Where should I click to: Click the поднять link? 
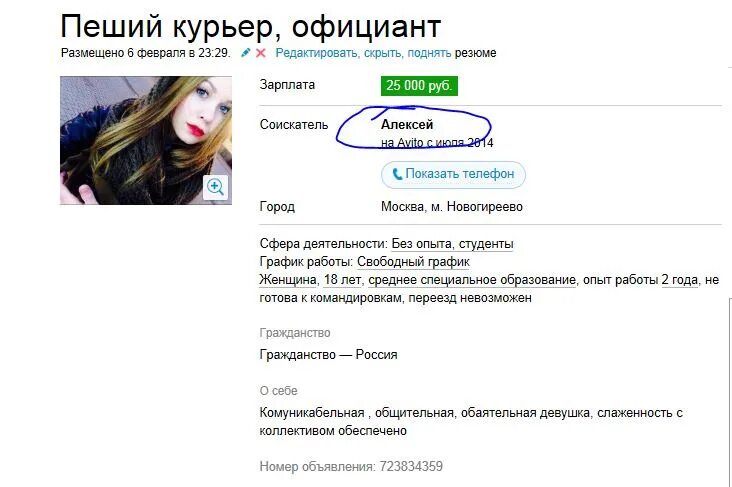[429, 53]
